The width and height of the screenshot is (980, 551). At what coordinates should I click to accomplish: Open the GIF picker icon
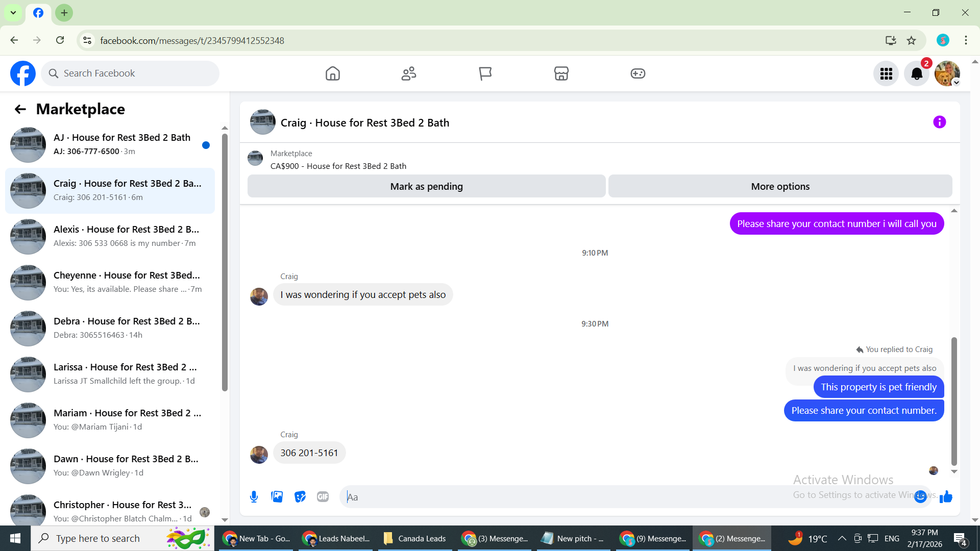[323, 496]
